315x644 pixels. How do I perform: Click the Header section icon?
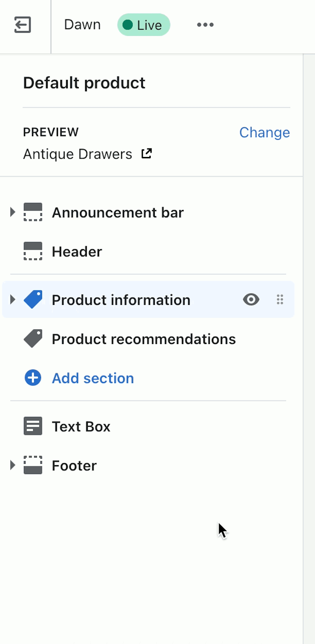(33, 251)
